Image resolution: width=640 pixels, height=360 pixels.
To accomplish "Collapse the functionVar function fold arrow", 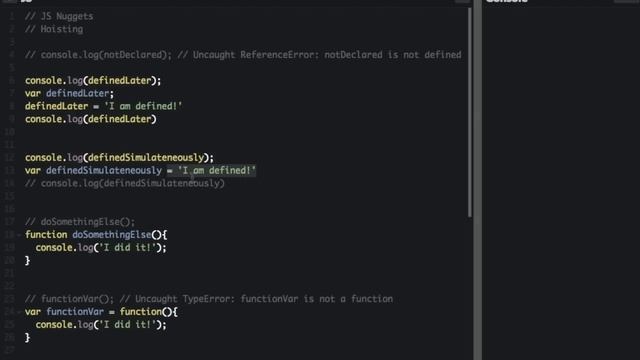I will click(x=19, y=312).
